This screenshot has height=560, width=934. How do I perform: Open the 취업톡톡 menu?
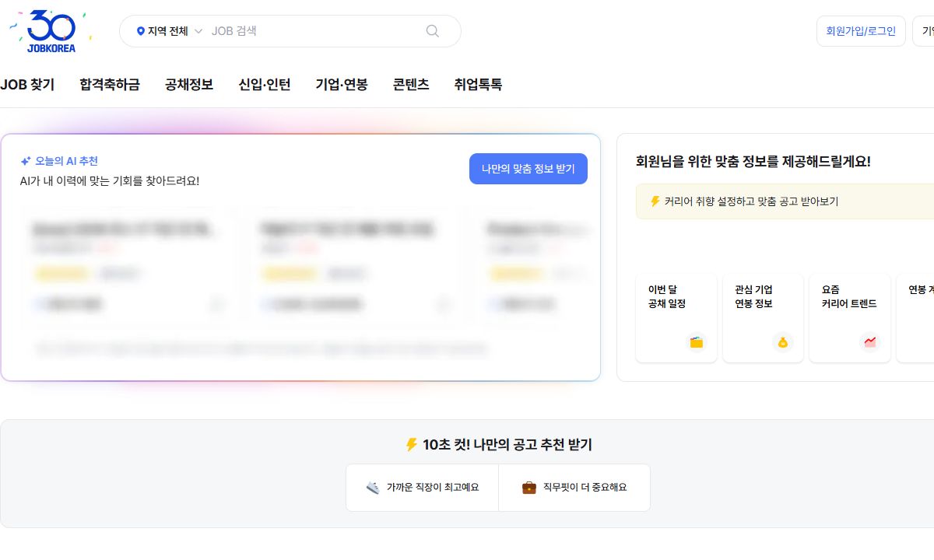[478, 85]
